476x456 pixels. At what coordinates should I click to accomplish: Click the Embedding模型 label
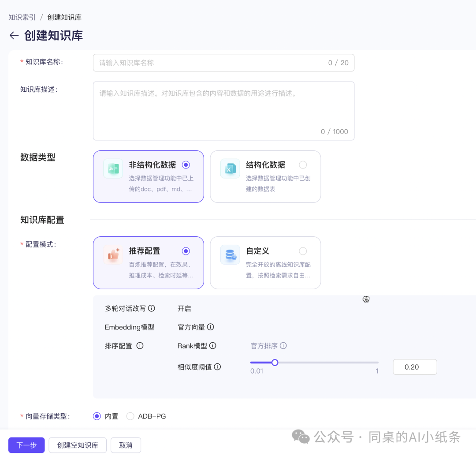click(129, 327)
